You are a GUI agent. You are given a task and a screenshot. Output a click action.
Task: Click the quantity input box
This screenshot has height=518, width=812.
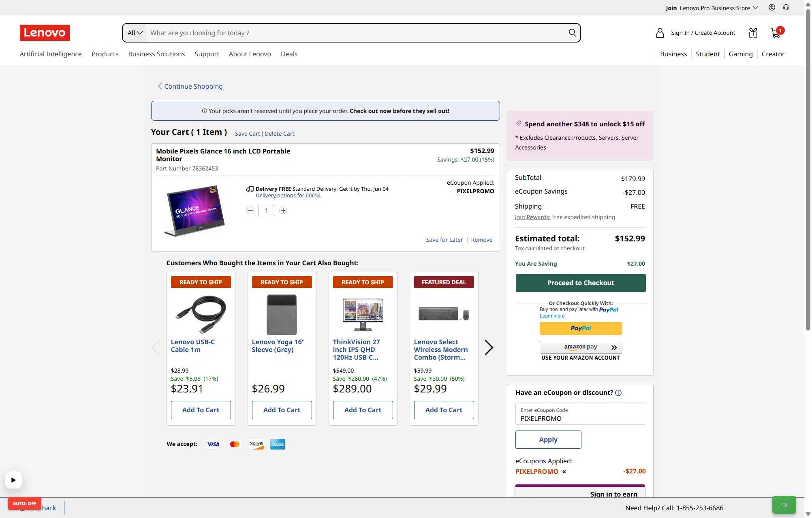(x=267, y=211)
